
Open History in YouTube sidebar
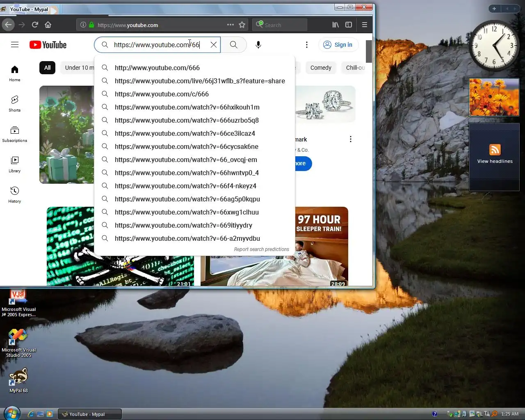(x=15, y=195)
